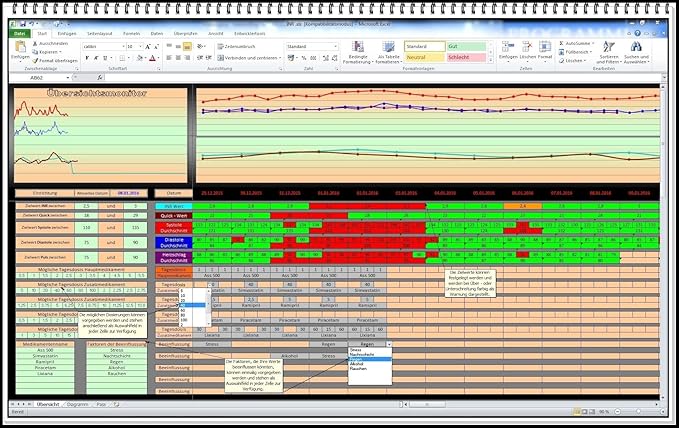Click the AutoSumme icon
Screen dimensions: 679x428
(x=561, y=44)
